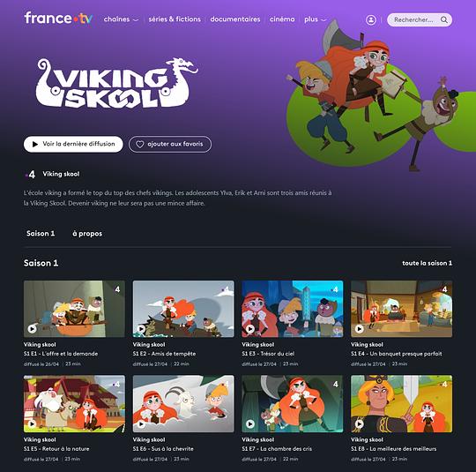Click Voir la dernière diffusion button

[x=73, y=144]
